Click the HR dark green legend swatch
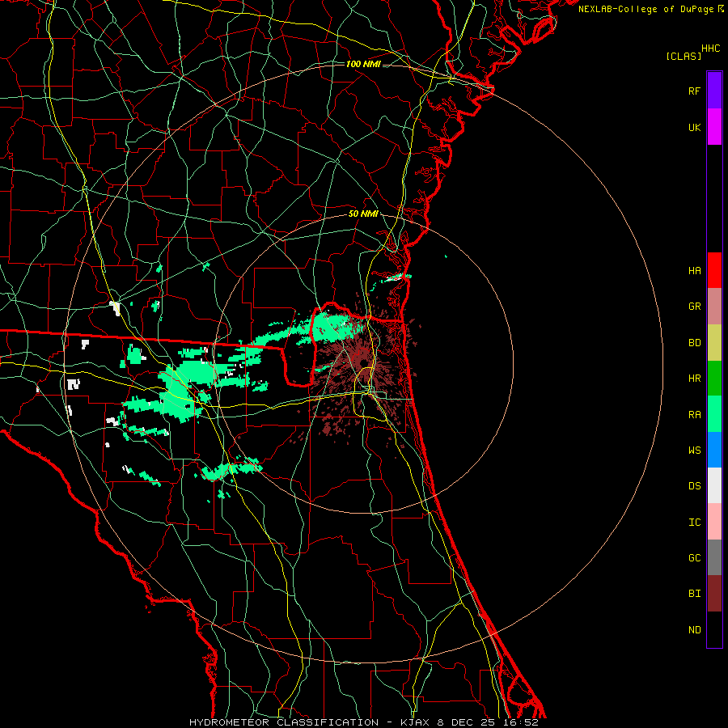The height and width of the screenshot is (728, 728). (x=714, y=379)
